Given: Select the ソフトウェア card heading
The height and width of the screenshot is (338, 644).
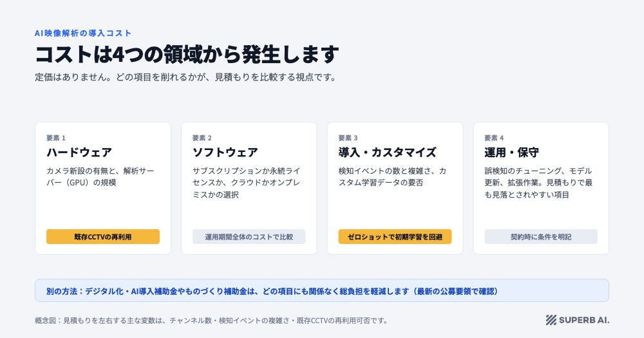Looking at the screenshot, I should pyautogui.click(x=225, y=153).
